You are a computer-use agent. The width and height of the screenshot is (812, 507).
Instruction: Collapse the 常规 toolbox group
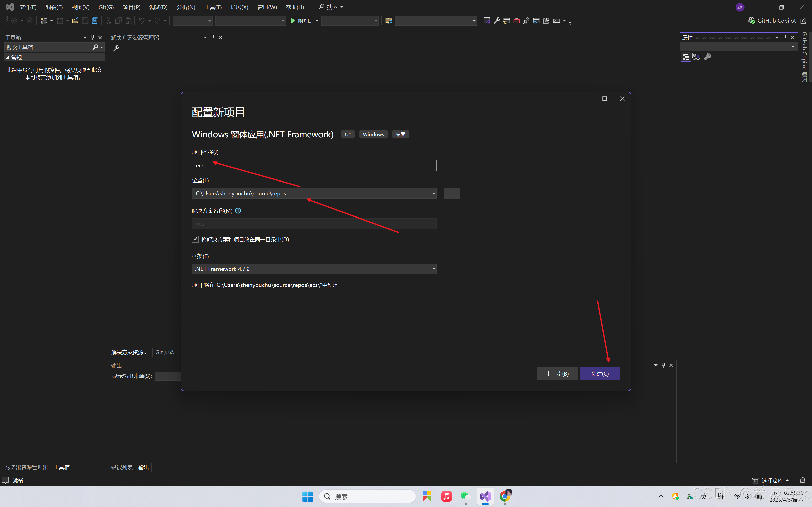7,57
